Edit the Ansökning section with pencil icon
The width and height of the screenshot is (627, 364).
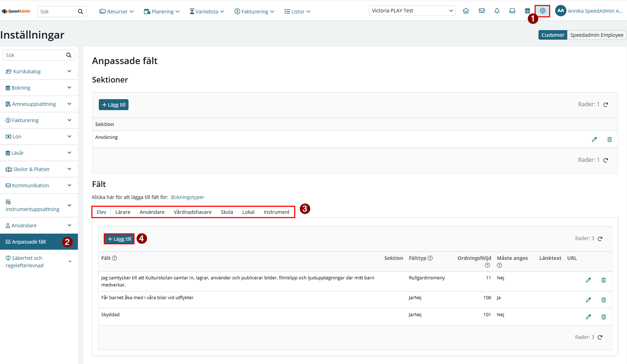(594, 140)
